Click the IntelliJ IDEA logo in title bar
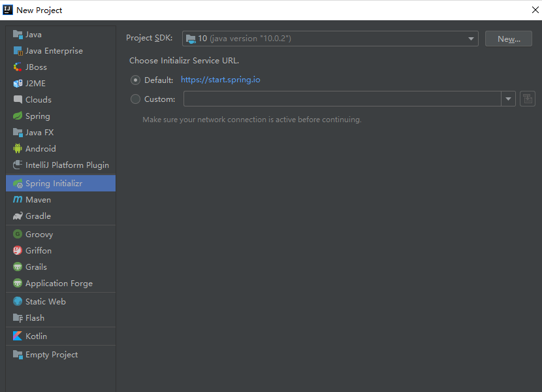Image resolution: width=542 pixels, height=392 pixels. (x=8, y=10)
